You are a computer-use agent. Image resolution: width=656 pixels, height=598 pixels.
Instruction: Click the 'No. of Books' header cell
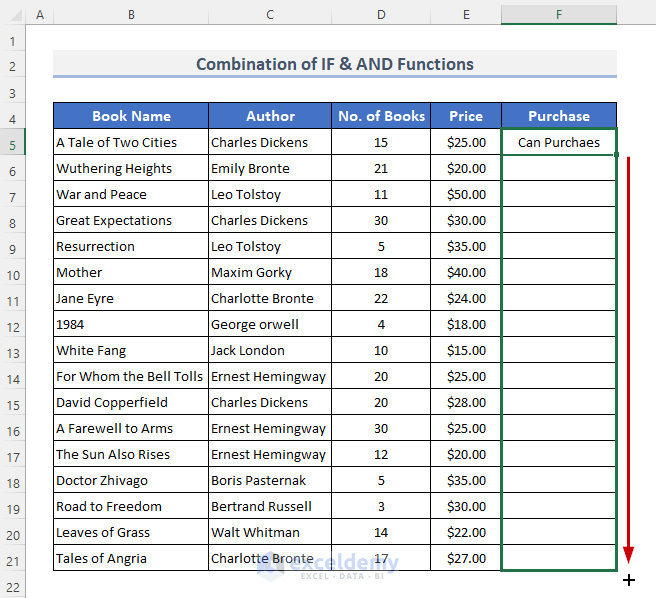point(381,116)
